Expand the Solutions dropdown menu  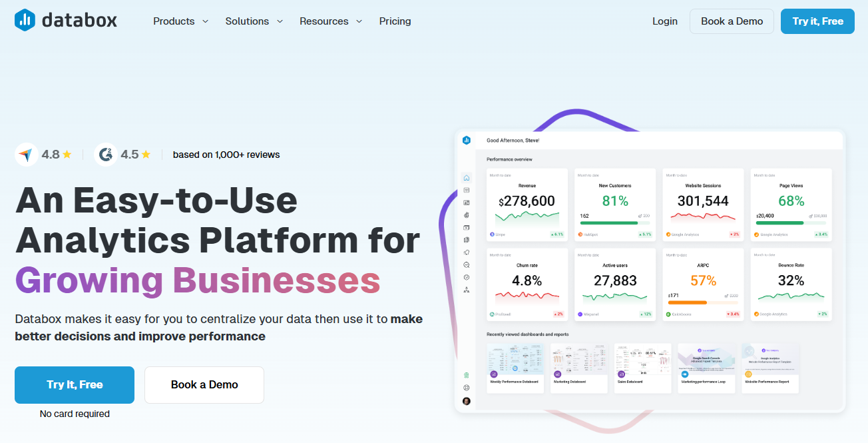[x=254, y=21]
